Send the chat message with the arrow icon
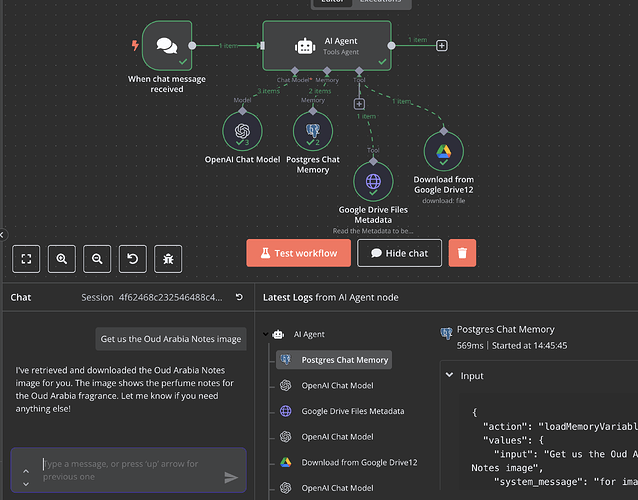The width and height of the screenshot is (638, 500). [231, 477]
